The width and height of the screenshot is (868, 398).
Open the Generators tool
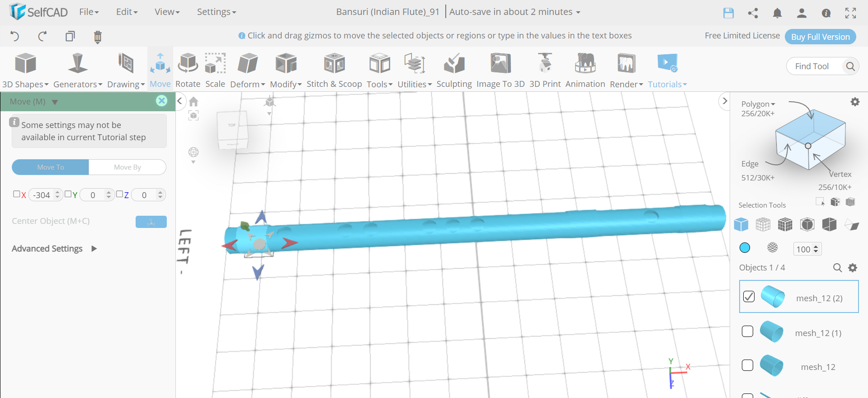pos(78,69)
